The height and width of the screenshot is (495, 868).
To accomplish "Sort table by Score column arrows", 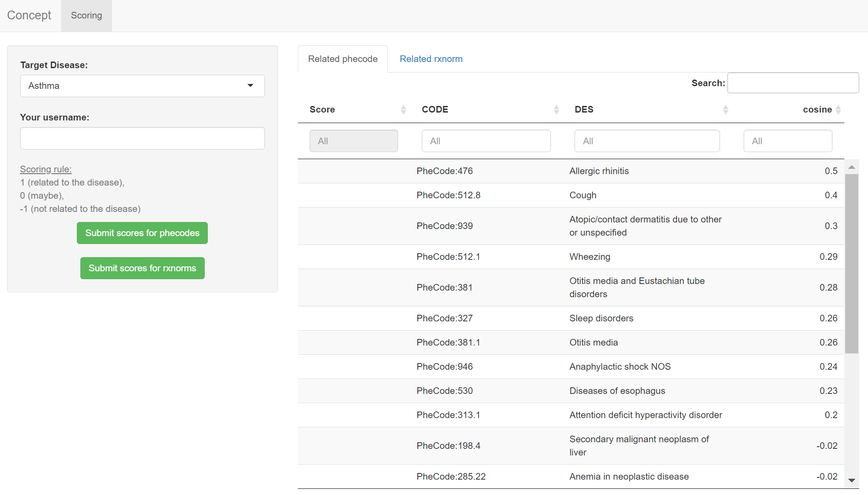I will pos(403,109).
